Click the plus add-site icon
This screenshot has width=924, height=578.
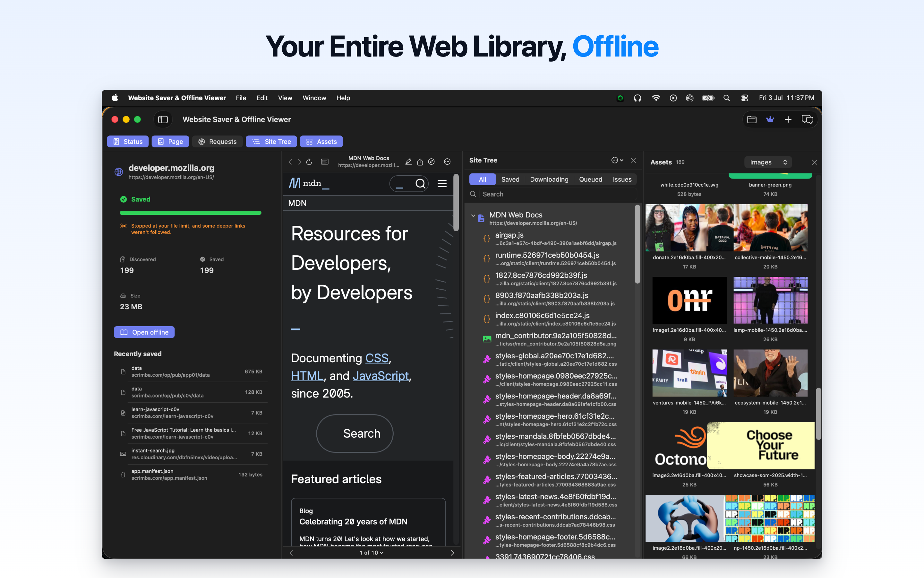788,120
